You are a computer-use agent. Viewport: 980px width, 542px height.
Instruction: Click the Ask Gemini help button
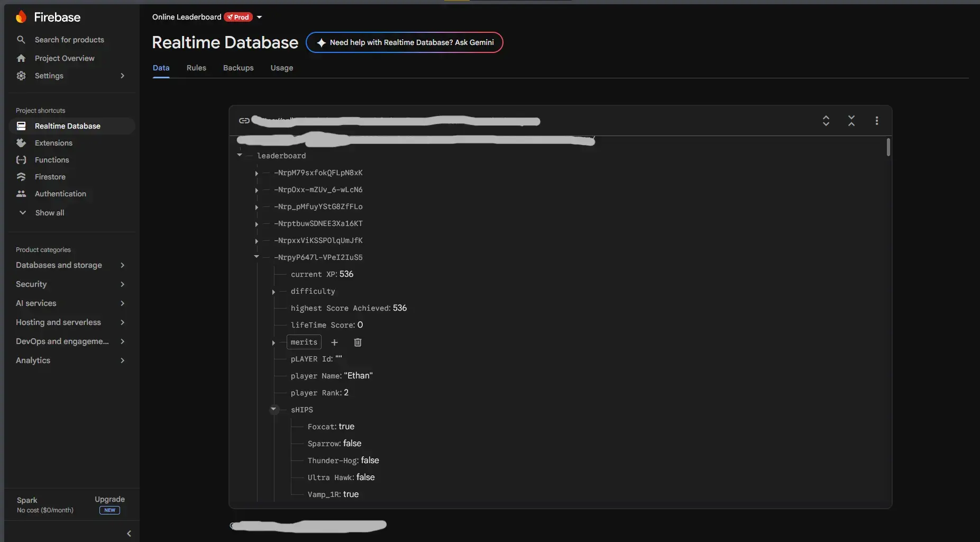pyautogui.click(x=404, y=42)
